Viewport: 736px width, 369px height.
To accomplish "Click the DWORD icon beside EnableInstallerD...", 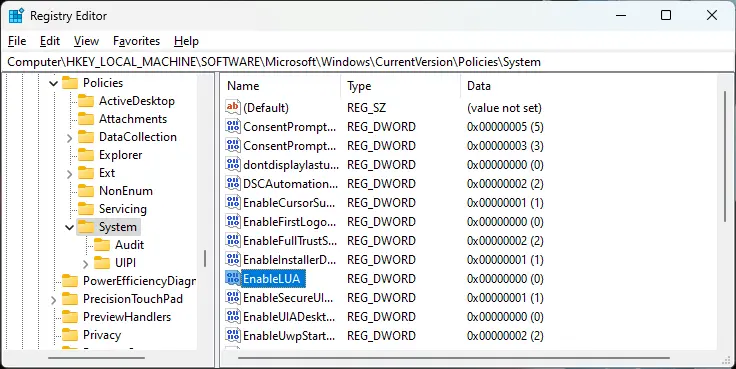I will [233, 260].
